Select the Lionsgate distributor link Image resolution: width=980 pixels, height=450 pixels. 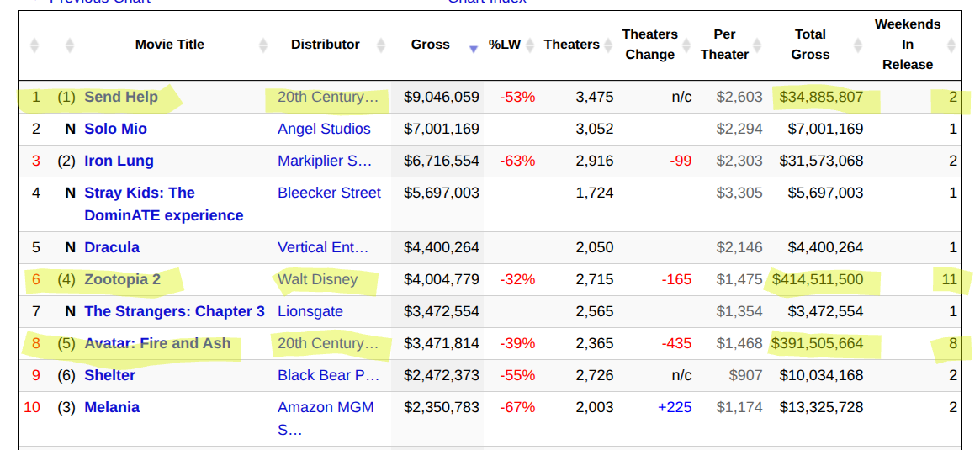[x=310, y=311]
